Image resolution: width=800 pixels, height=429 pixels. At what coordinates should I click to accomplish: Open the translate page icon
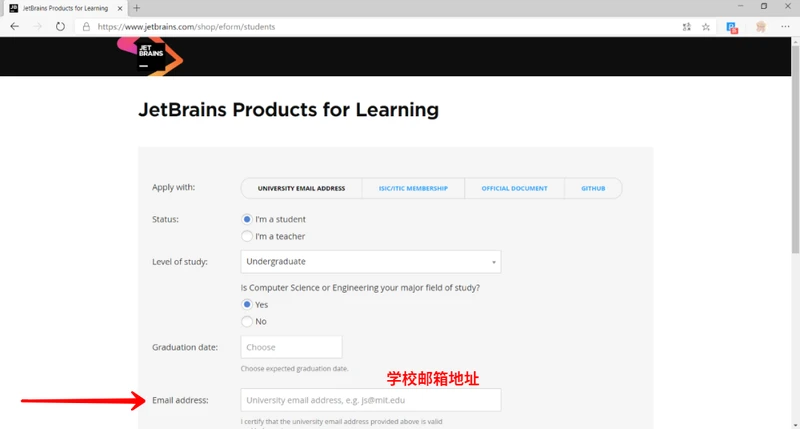pos(687,27)
